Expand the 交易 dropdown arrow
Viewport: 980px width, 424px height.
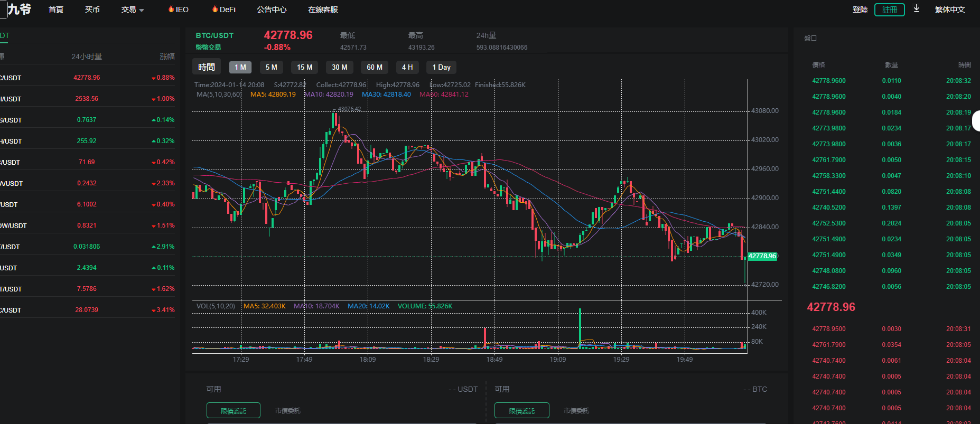point(142,10)
